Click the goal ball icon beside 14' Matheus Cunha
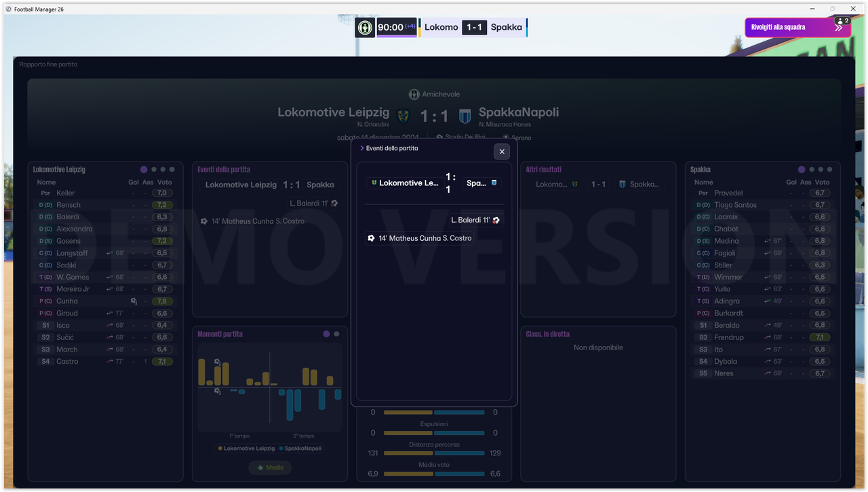868x492 pixels. point(371,238)
